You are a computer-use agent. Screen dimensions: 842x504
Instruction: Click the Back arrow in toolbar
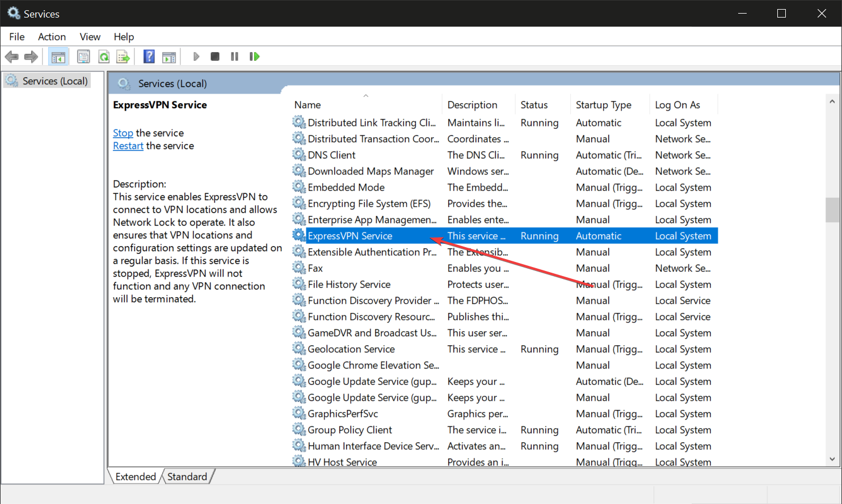pos(11,57)
